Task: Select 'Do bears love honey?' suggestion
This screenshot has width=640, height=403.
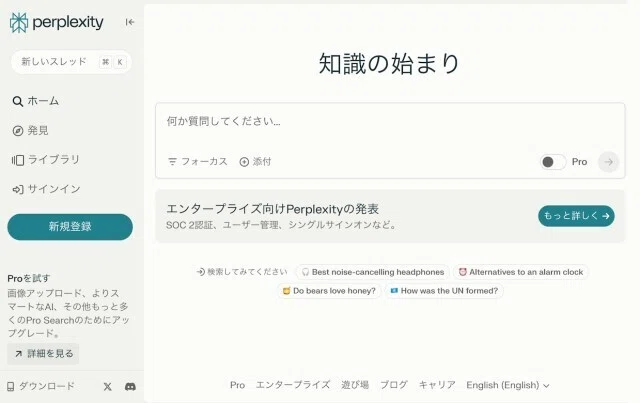Action: click(x=329, y=291)
